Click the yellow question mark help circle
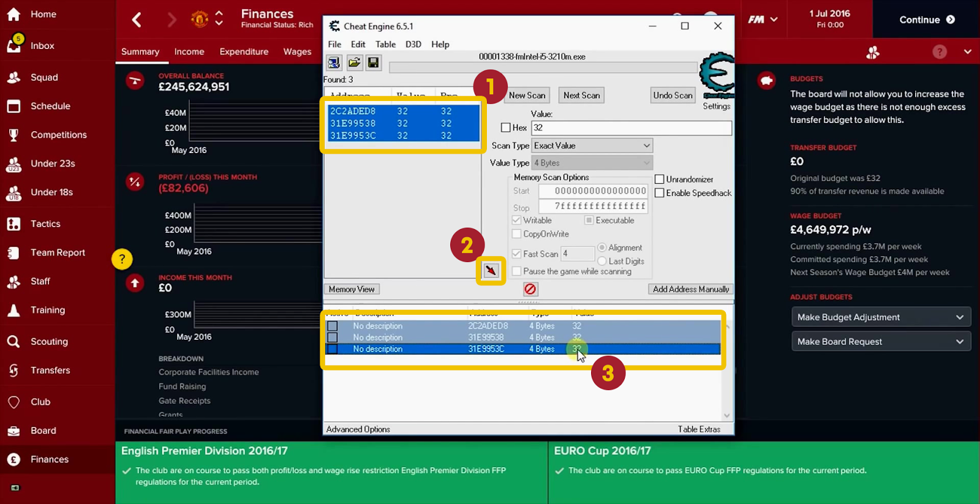Viewport: 980px width, 504px height. (x=122, y=259)
